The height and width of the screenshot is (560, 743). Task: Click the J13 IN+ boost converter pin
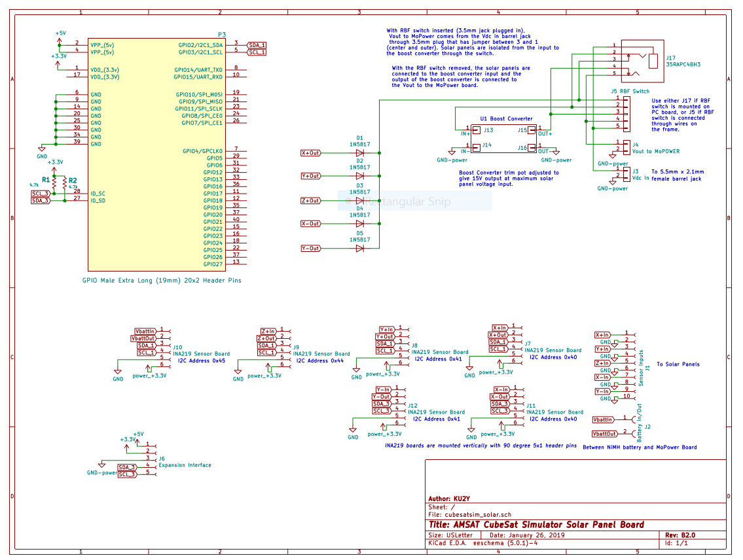(477, 130)
